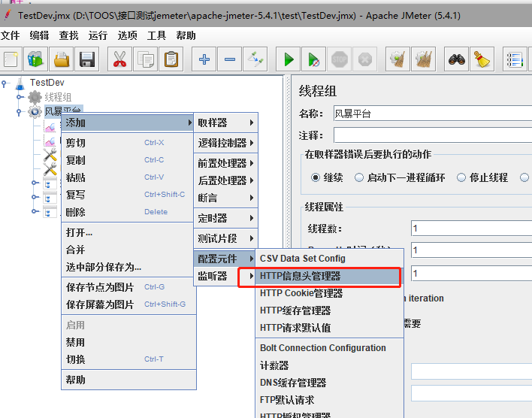Select 启动下一进程循环 radio button

(x=359, y=177)
